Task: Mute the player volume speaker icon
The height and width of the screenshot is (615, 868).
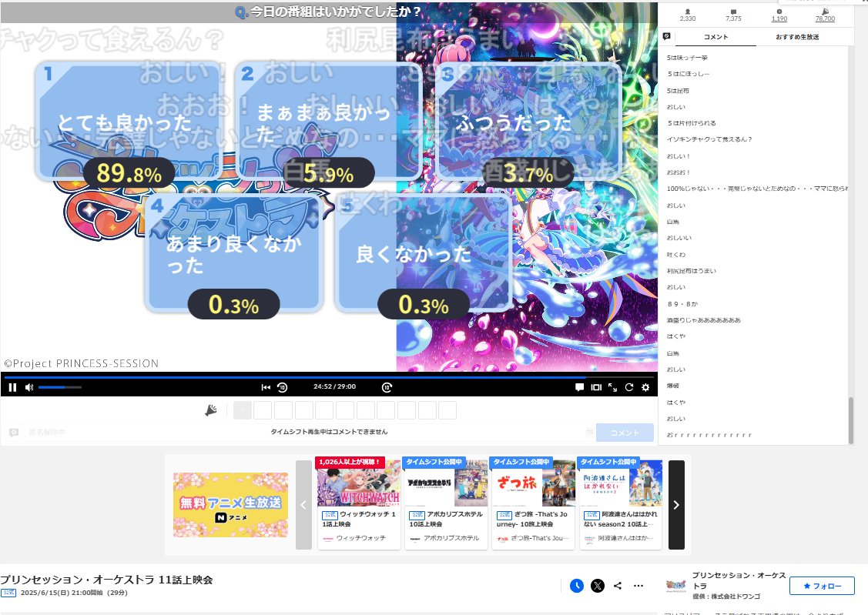Action: (29, 387)
